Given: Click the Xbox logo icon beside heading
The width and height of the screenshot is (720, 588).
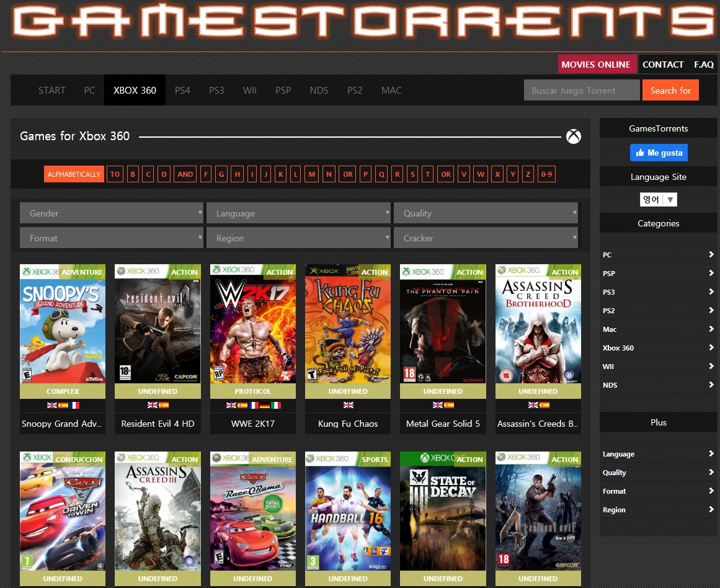Looking at the screenshot, I should pos(573,136).
